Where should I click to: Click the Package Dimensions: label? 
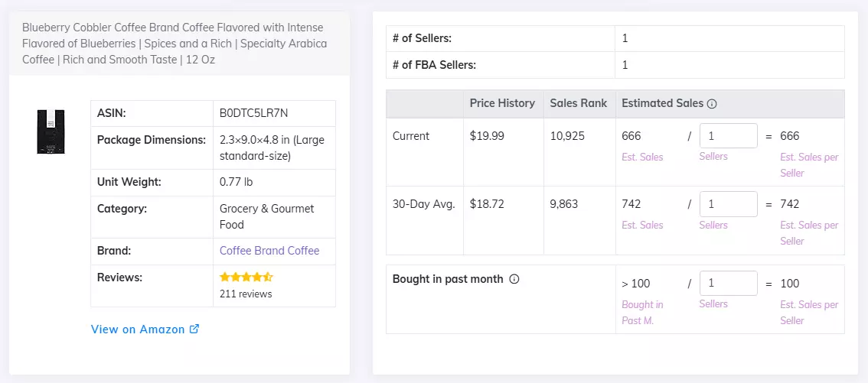coord(151,140)
